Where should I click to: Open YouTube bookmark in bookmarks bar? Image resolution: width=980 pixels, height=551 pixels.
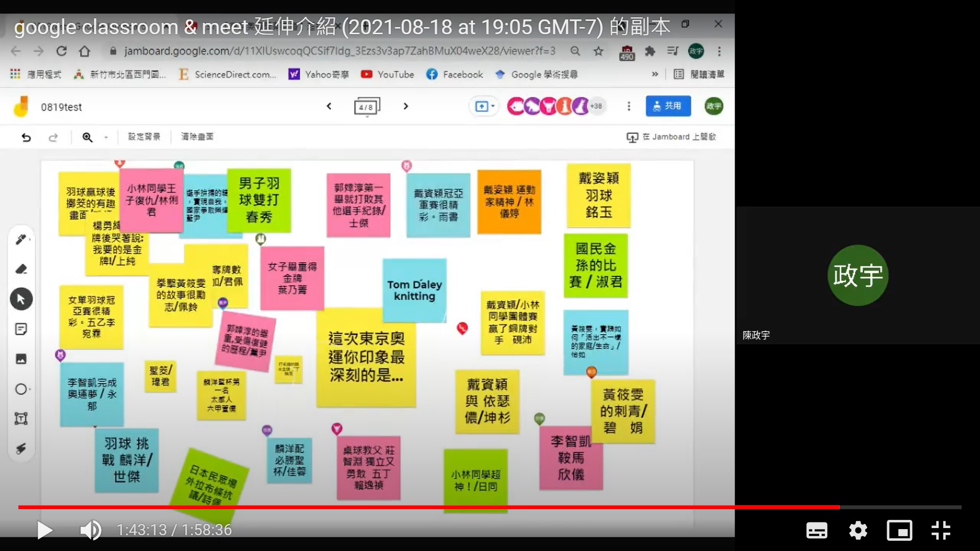click(x=388, y=74)
